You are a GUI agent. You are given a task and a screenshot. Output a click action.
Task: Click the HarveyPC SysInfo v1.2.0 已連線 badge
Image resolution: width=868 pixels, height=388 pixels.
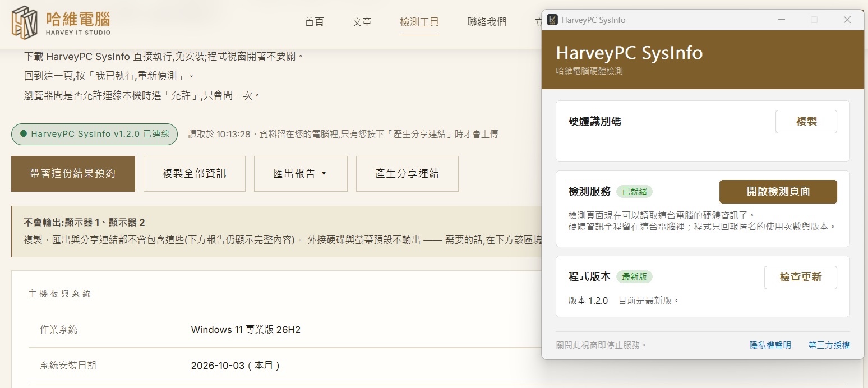(x=95, y=134)
